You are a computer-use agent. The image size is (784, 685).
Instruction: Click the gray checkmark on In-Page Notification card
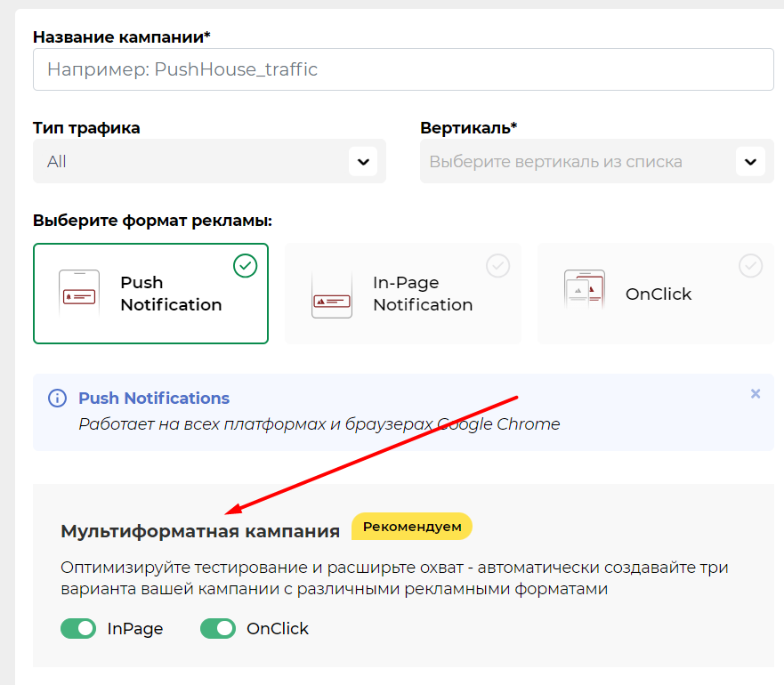498,265
